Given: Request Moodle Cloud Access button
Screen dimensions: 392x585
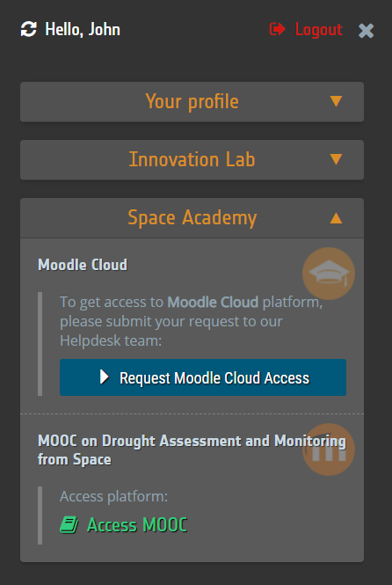Looking at the screenshot, I should tap(203, 377).
